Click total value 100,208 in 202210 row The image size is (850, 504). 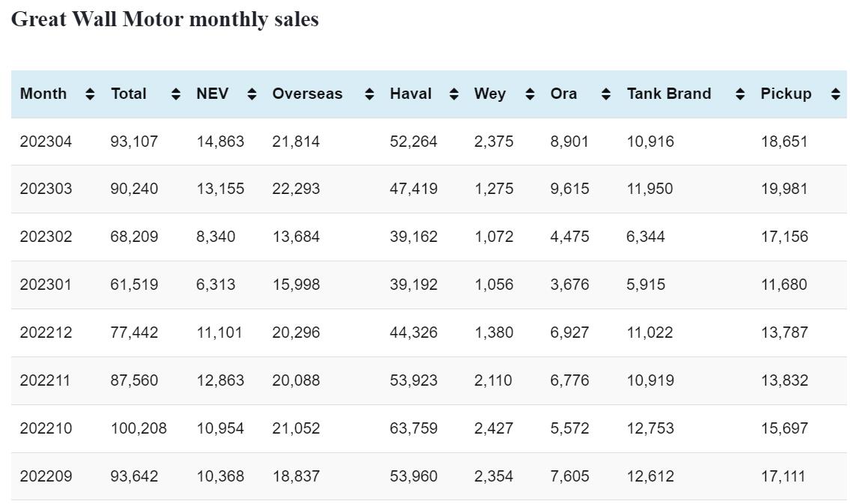click(139, 428)
